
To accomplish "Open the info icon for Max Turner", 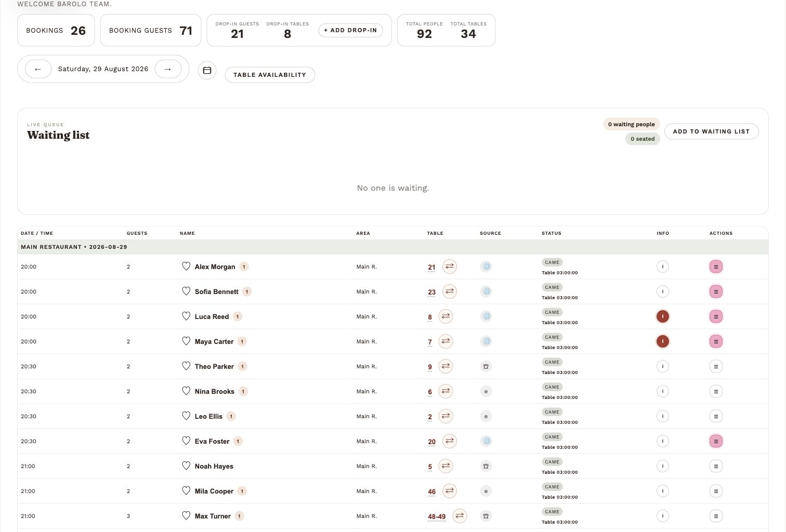I will click(663, 516).
